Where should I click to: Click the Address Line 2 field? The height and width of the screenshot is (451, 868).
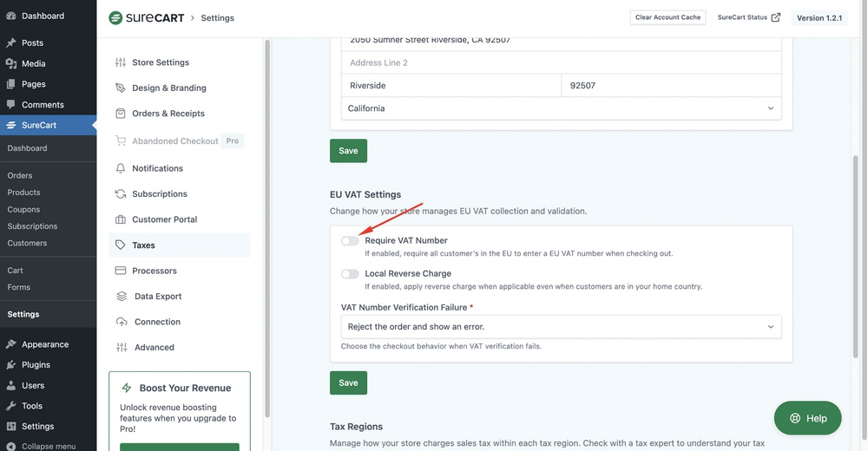tap(562, 62)
